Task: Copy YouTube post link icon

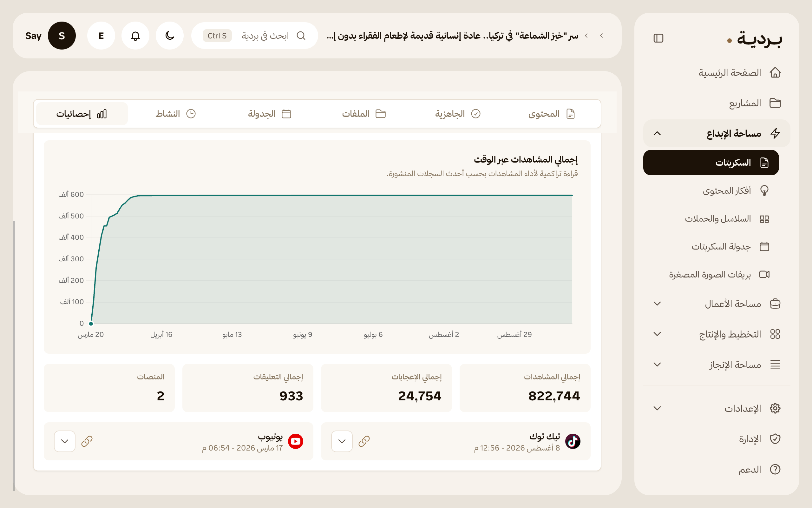Action: coord(87,441)
